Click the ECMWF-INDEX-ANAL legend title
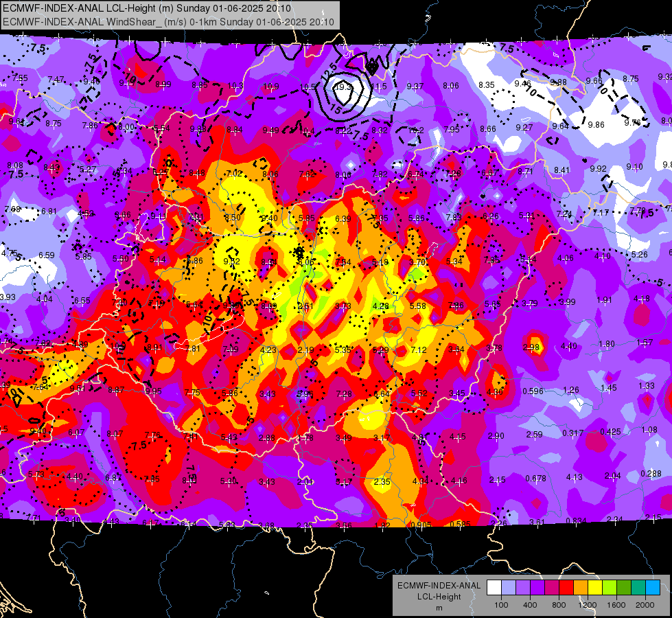The width and height of the screenshot is (672, 618). 439,586
